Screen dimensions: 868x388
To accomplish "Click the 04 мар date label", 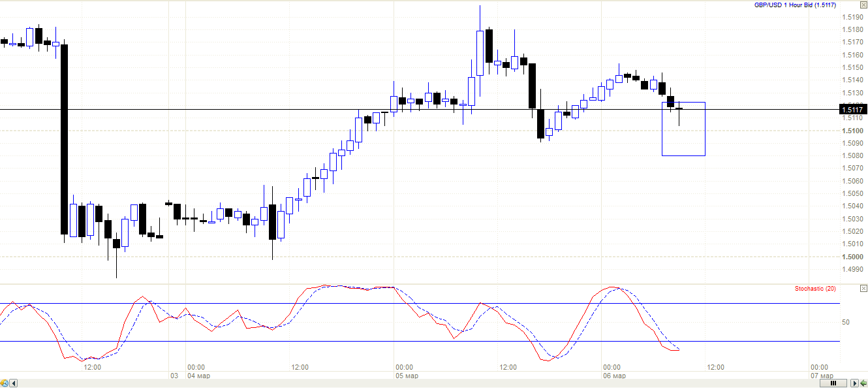I will tap(198, 376).
